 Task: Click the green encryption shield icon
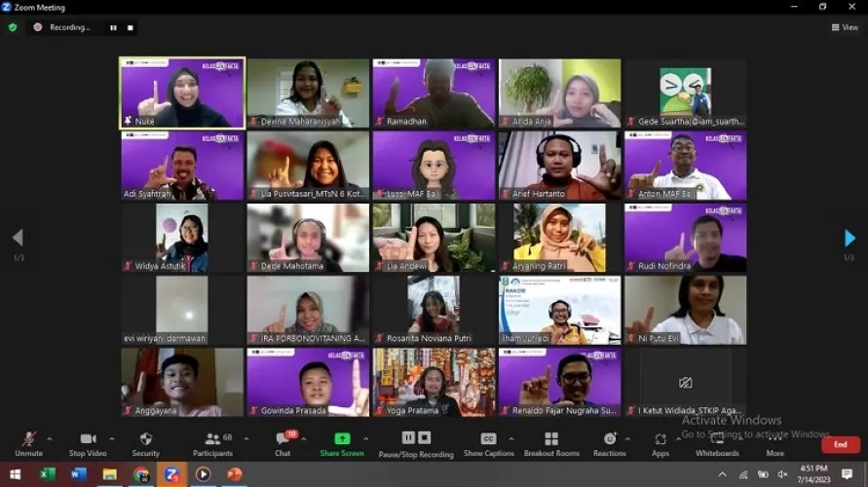(13, 27)
